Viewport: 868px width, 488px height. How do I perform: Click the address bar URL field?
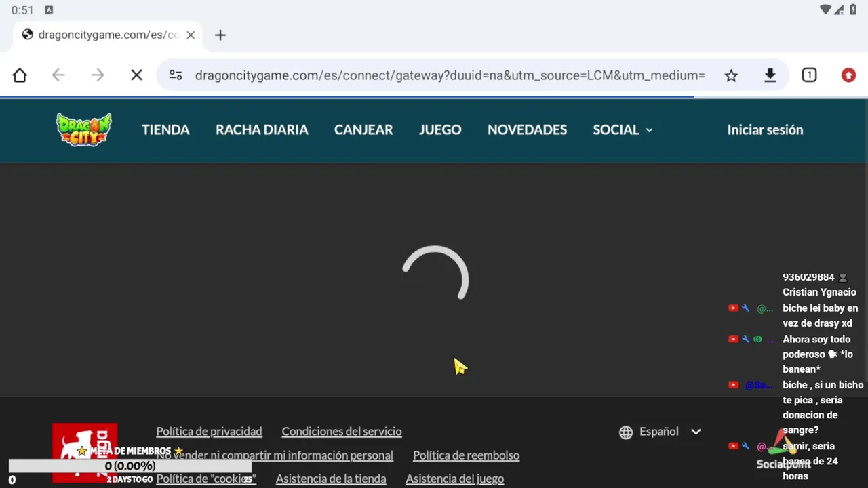(x=450, y=75)
